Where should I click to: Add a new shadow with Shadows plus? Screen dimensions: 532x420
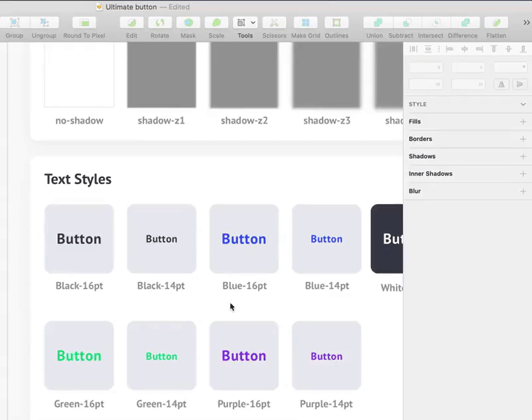(523, 156)
